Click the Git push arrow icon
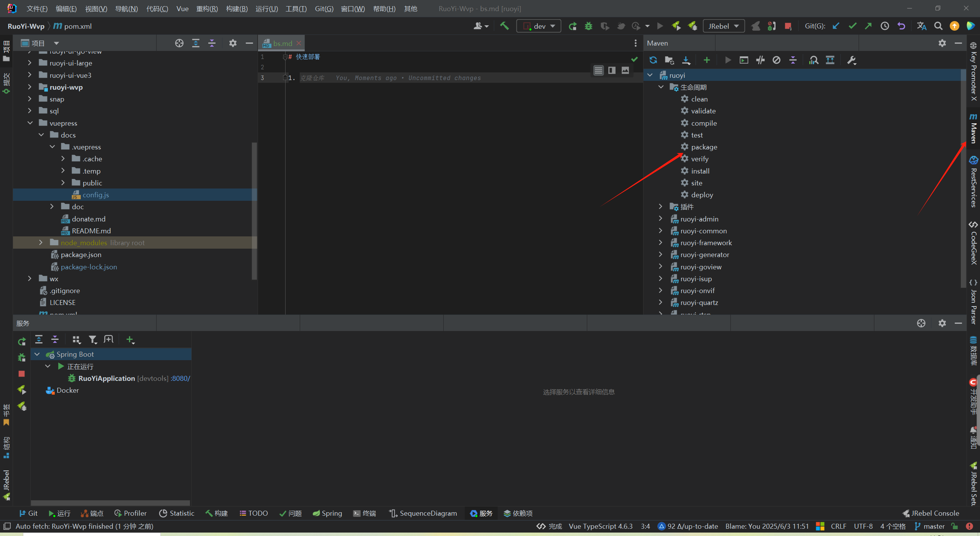 (868, 26)
